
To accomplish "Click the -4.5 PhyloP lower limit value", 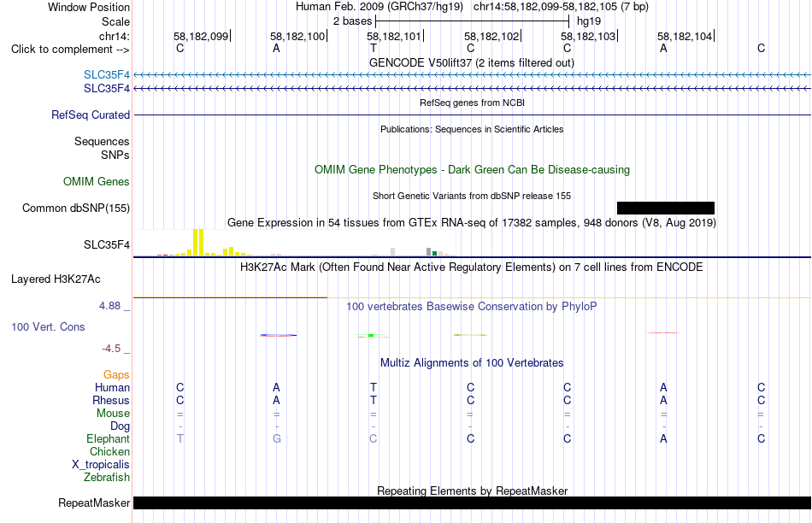I will (x=111, y=349).
